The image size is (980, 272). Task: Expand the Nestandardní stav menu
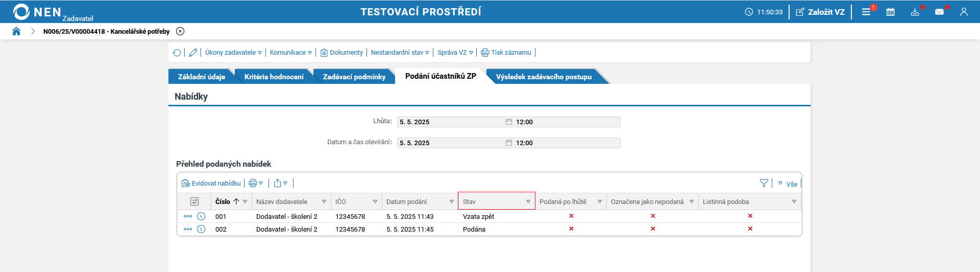[x=400, y=53]
